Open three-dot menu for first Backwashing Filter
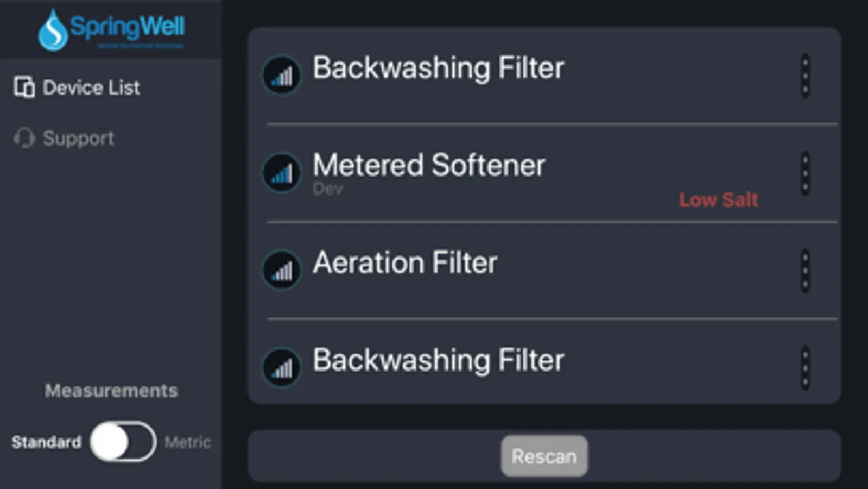This screenshot has width=868, height=489. click(805, 76)
